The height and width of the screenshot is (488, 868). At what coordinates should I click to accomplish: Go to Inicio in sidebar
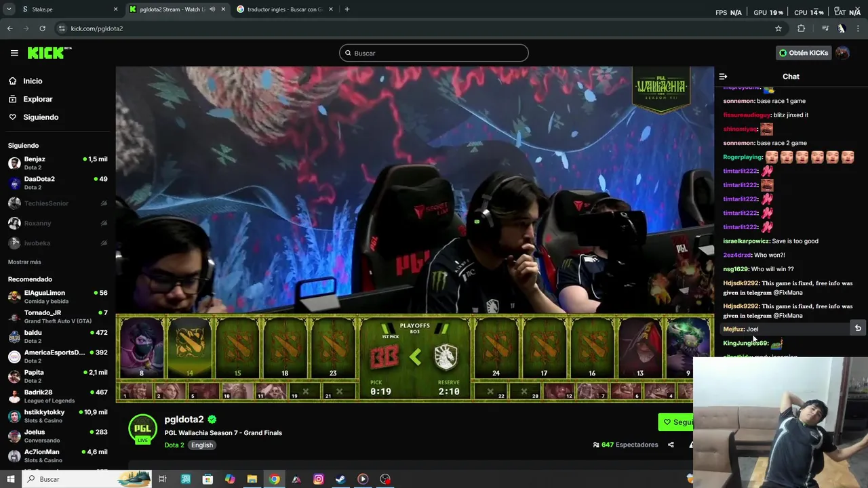click(33, 81)
